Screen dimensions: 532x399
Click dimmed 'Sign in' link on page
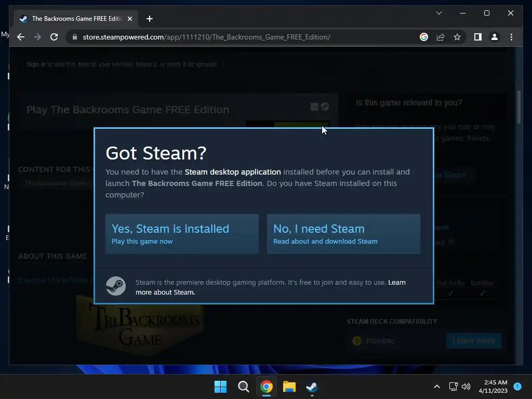(x=36, y=64)
